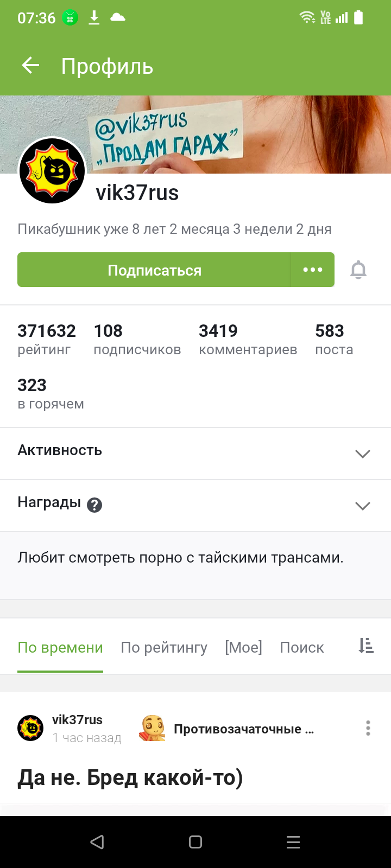Open post options three-dot menu
This screenshot has width=391, height=868.
(x=368, y=728)
